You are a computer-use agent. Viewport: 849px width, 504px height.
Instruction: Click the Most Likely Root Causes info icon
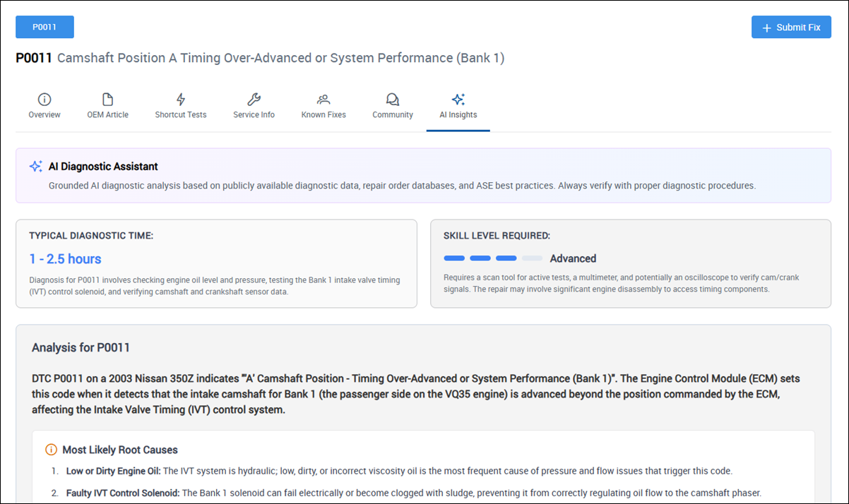(51, 450)
